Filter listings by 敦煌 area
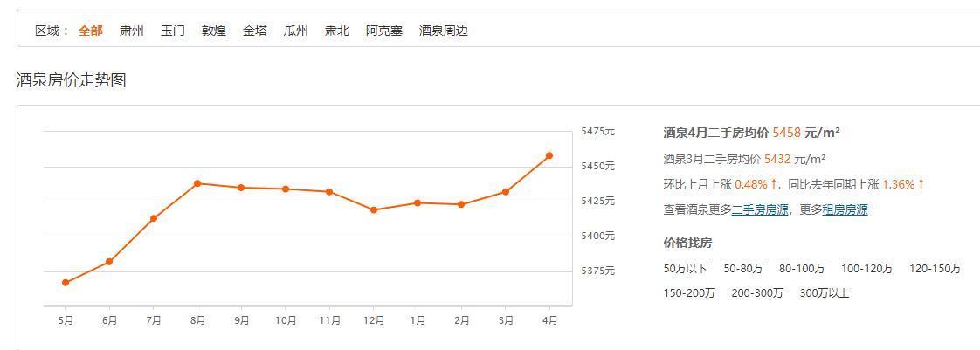 pyautogui.click(x=214, y=31)
